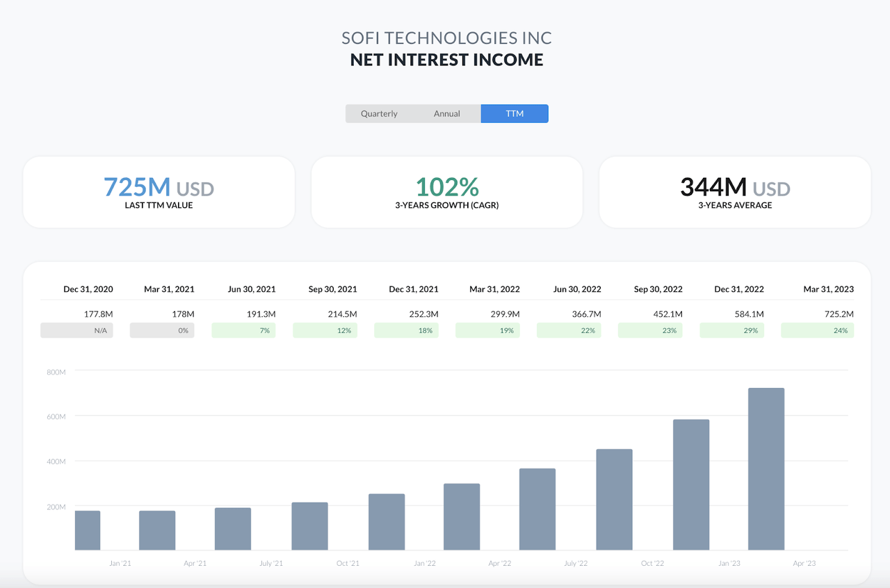Click the chart bar reaching about 367M

point(537,509)
